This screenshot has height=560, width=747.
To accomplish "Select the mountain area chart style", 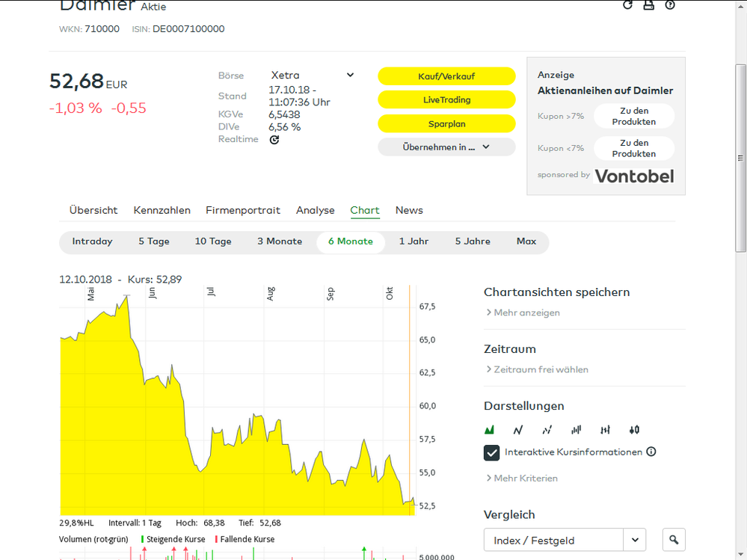I will 490,430.
